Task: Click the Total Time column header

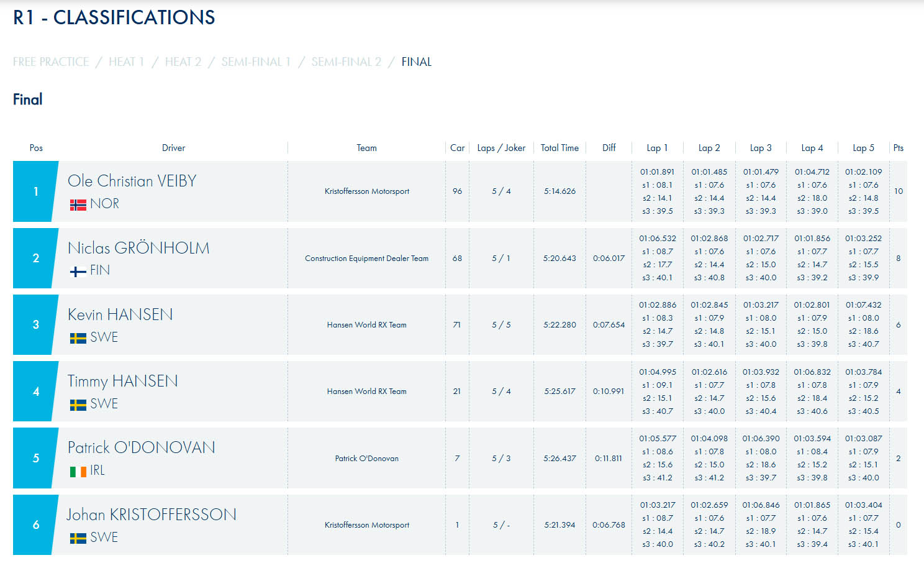Action: click(x=559, y=148)
